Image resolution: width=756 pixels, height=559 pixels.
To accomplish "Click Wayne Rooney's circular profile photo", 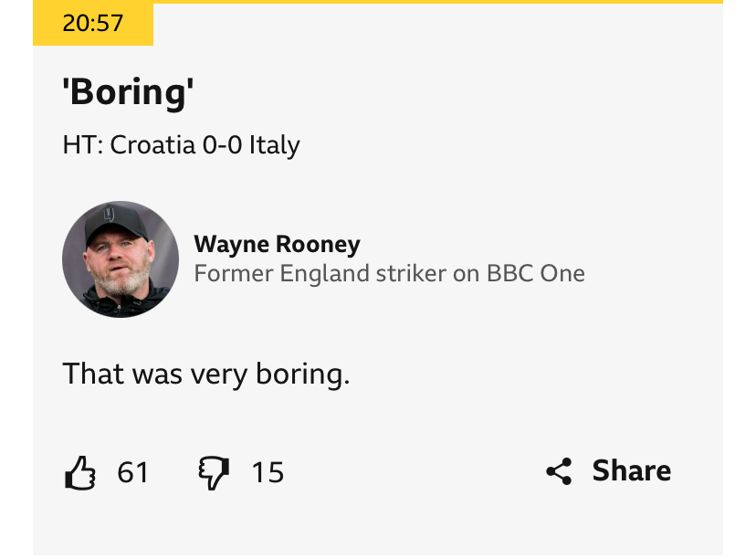I will pyautogui.click(x=121, y=259).
